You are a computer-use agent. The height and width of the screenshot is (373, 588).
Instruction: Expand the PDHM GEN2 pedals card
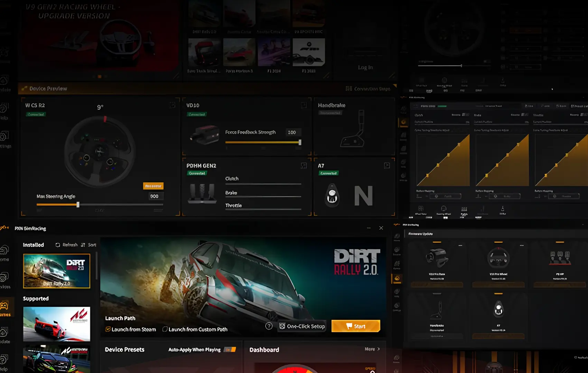point(304,166)
